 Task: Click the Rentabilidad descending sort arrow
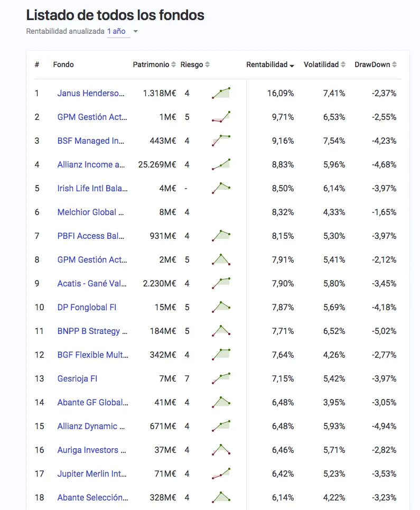click(x=292, y=66)
